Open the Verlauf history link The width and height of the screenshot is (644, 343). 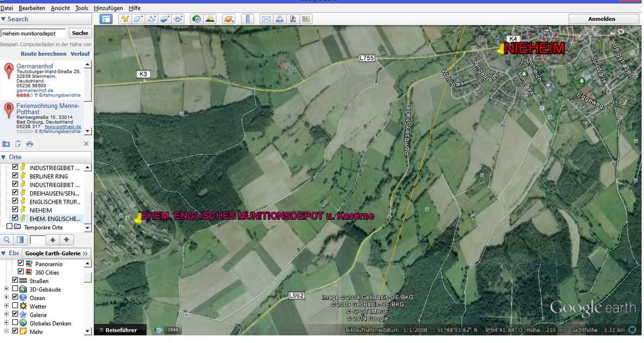pyautogui.click(x=80, y=54)
